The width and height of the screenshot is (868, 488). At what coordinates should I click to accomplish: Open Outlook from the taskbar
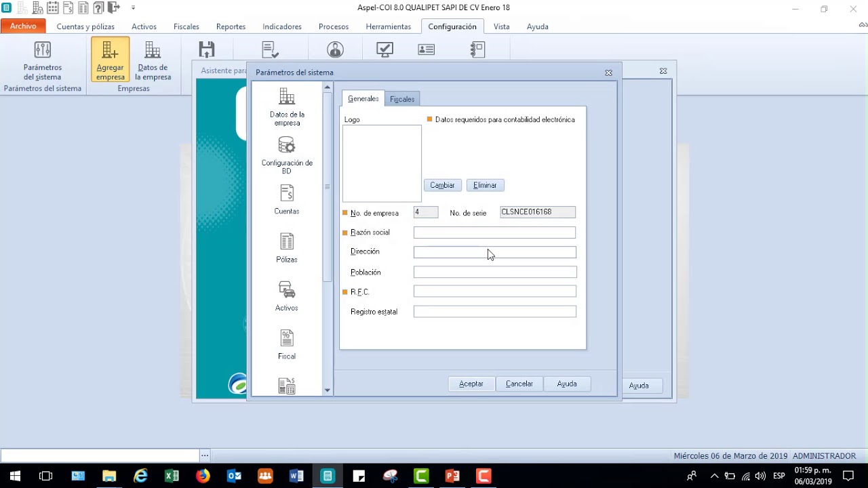tap(234, 476)
